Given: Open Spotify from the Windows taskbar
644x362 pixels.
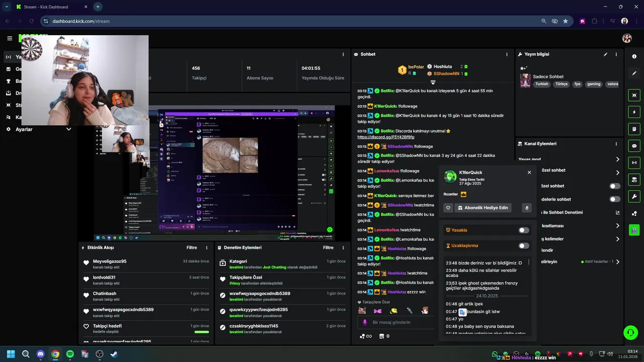Looking at the screenshot, I should (x=70, y=354).
